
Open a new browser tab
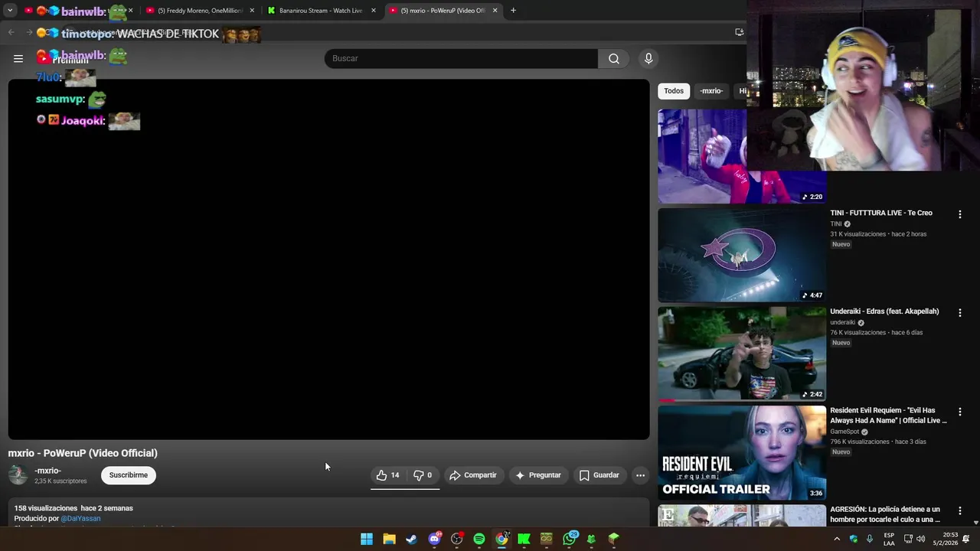point(513,11)
